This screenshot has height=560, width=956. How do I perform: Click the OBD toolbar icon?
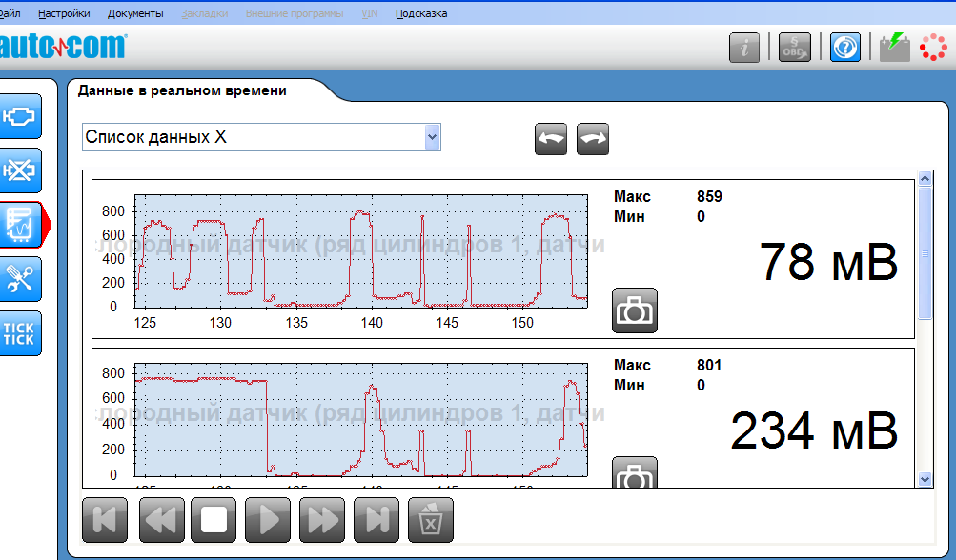coord(793,48)
